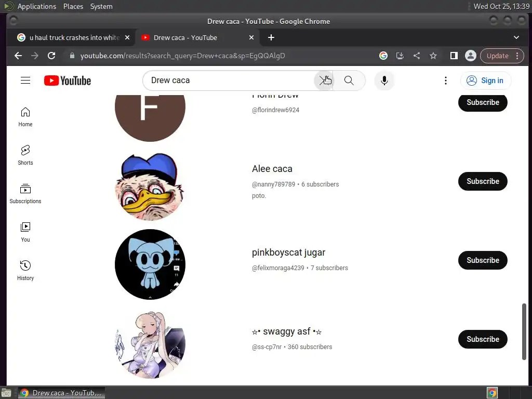Click the clock Wed Oct 25, 13:39
This screenshot has height=399, width=532.
click(x=501, y=6)
